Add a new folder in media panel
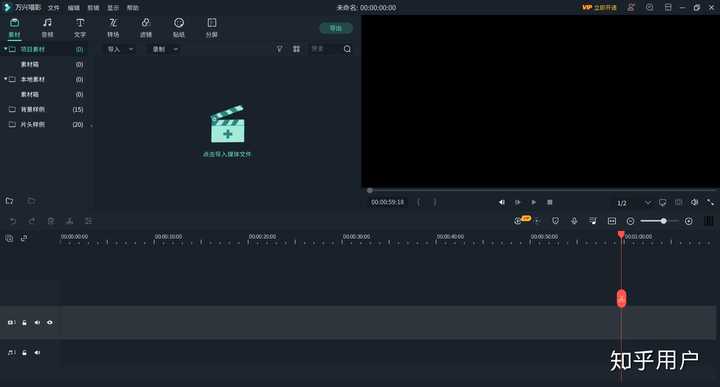 pyautogui.click(x=9, y=201)
